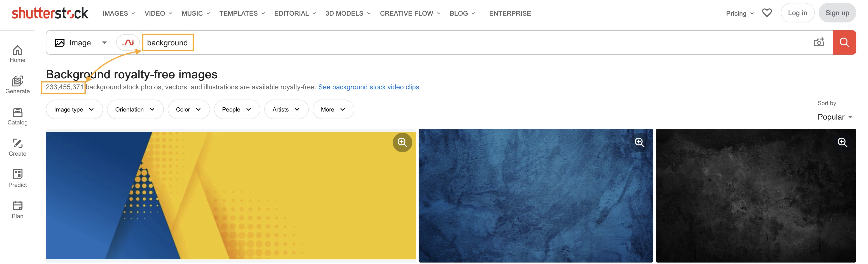
Task: Open the People filter options
Action: point(237,109)
